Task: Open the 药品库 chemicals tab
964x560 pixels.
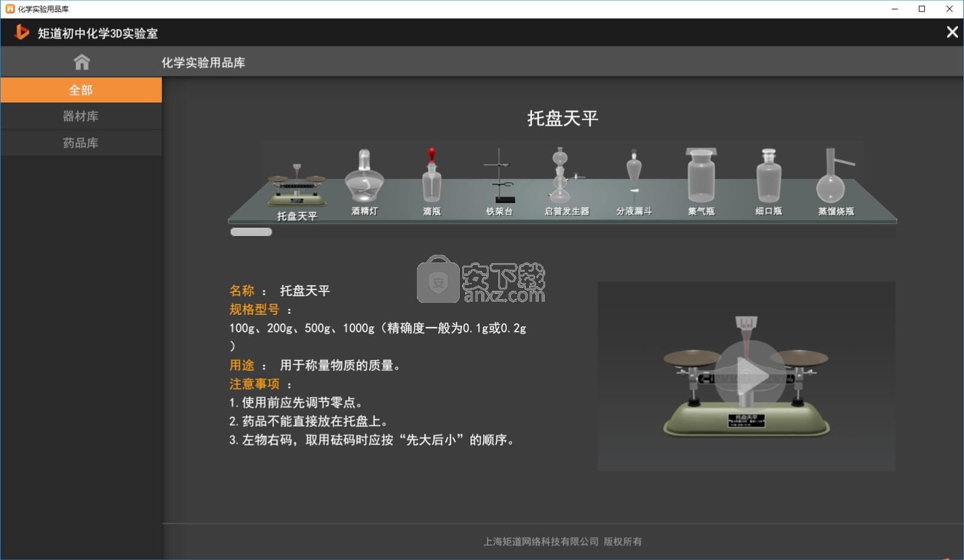Action: [x=81, y=143]
